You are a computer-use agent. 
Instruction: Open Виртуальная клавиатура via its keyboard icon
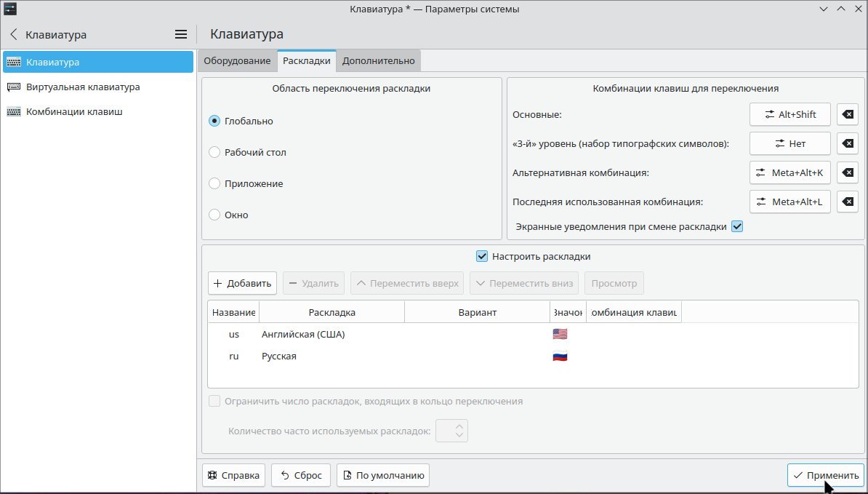click(x=15, y=87)
